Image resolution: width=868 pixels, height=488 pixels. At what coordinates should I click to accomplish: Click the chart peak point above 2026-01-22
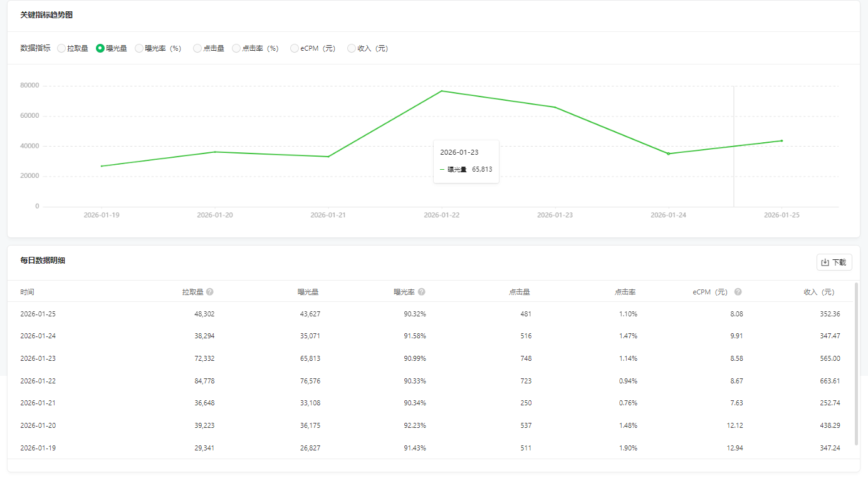(x=441, y=91)
